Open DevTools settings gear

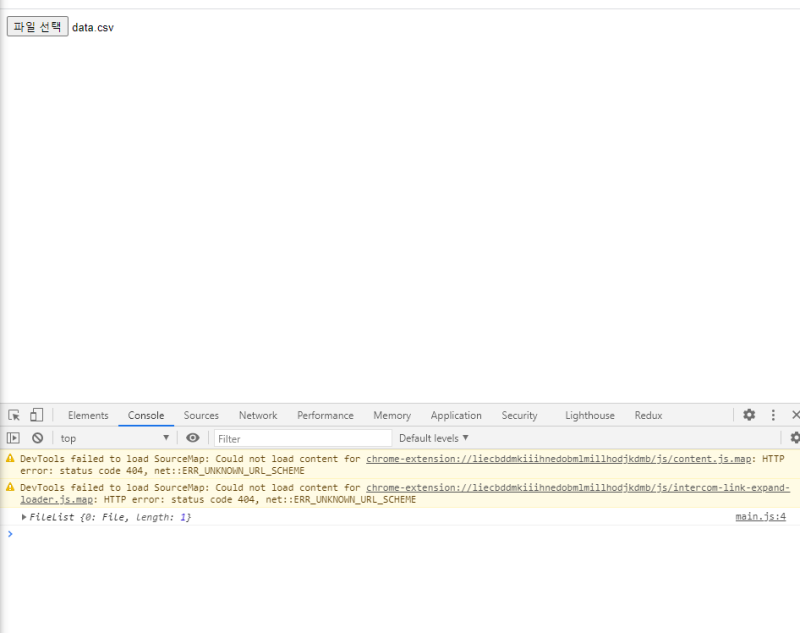pos(749,414)
